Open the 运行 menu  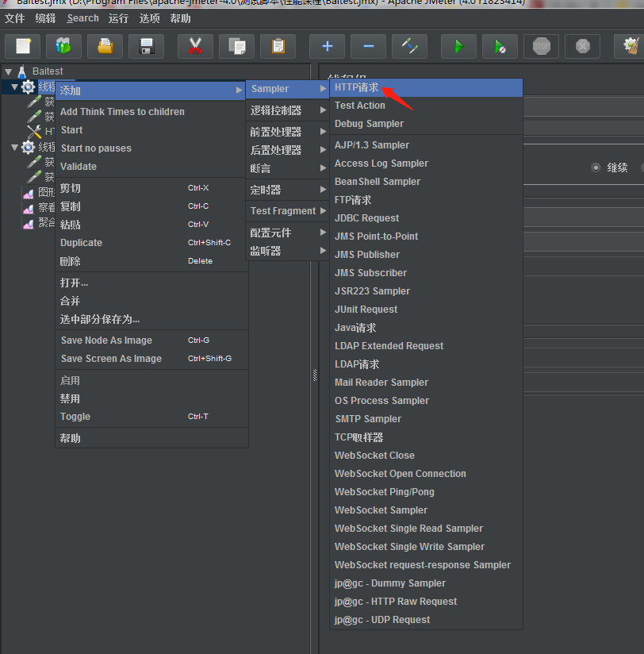click(x=118, y=18)
